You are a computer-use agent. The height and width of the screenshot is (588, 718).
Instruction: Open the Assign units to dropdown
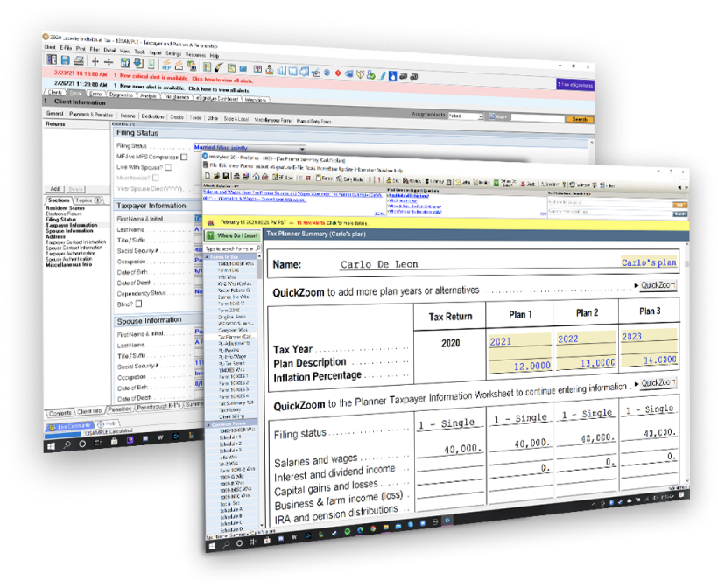(466, 115)
